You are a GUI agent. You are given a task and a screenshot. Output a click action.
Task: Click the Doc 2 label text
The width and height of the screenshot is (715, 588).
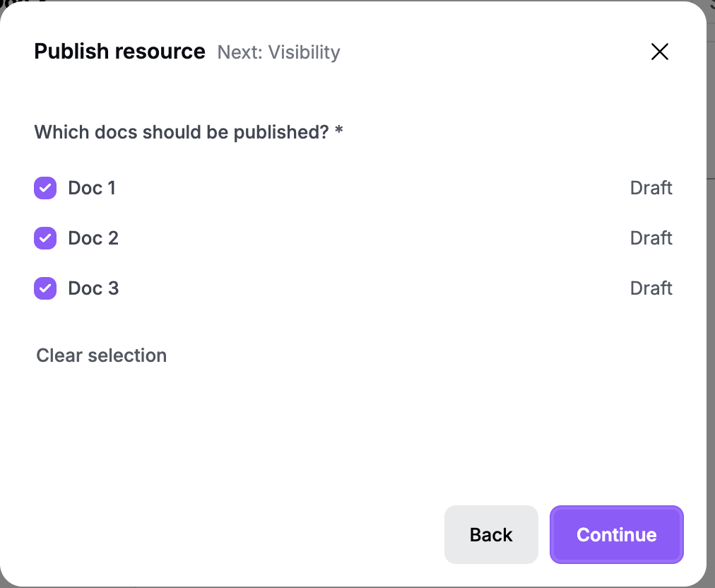pyautogui.click(x=93, y=238)
